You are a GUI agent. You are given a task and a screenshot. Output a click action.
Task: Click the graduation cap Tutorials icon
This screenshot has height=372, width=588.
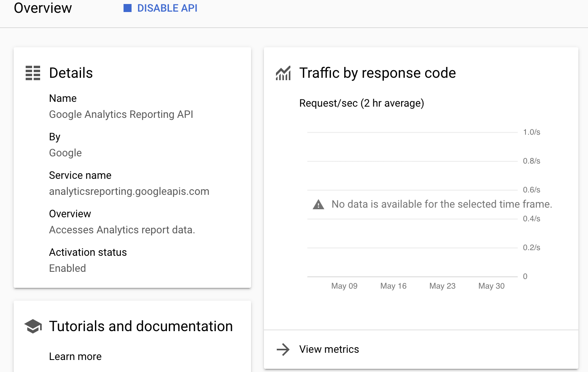33,326
